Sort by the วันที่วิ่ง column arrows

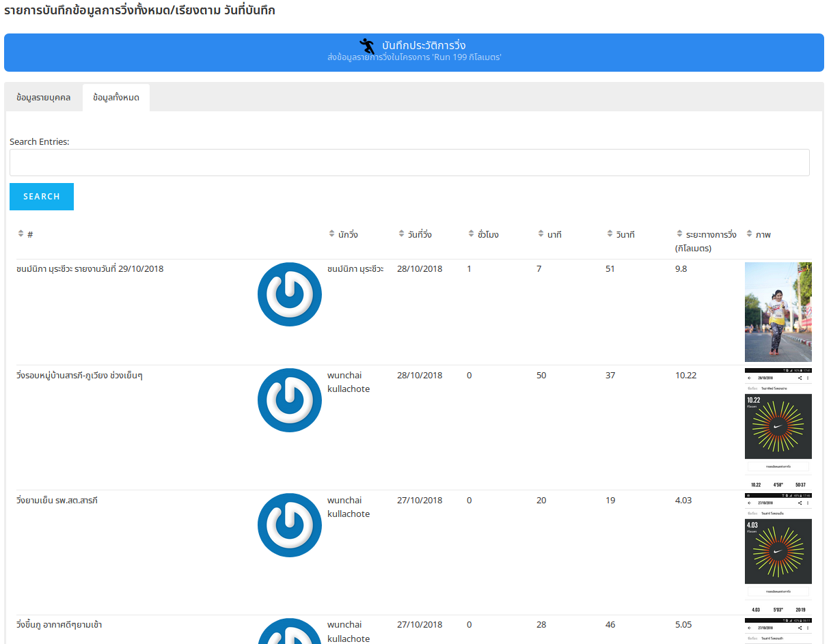pyautogui.click(x=402, y=234)
